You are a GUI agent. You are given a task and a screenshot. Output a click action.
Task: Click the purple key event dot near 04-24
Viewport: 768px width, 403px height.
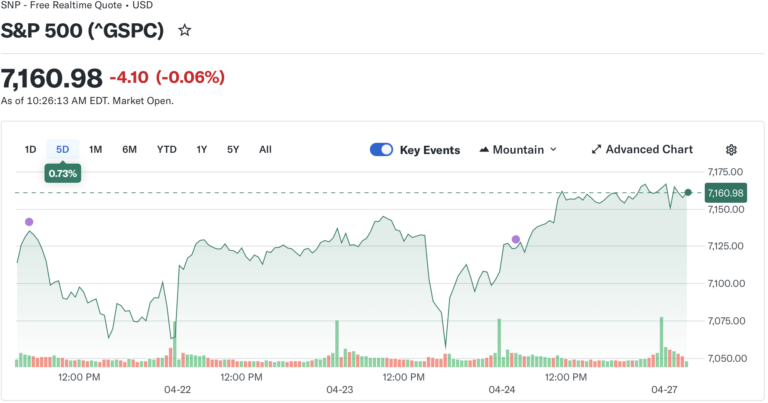click(516, 240)
